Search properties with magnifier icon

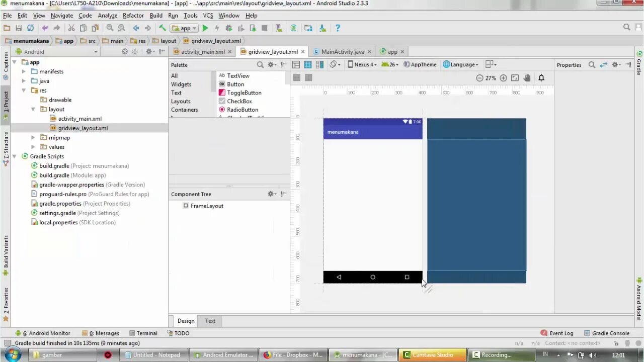(x=592, y=65)
